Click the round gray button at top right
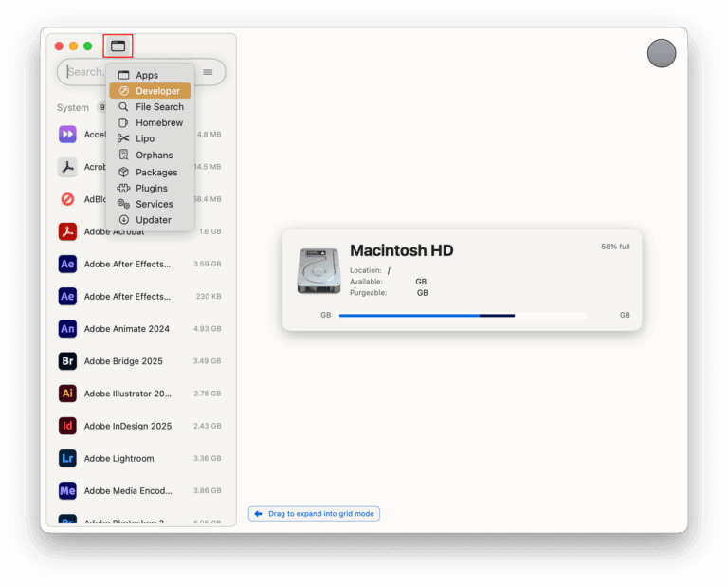This screenshot has height=586, width=728. coord(662,53)
